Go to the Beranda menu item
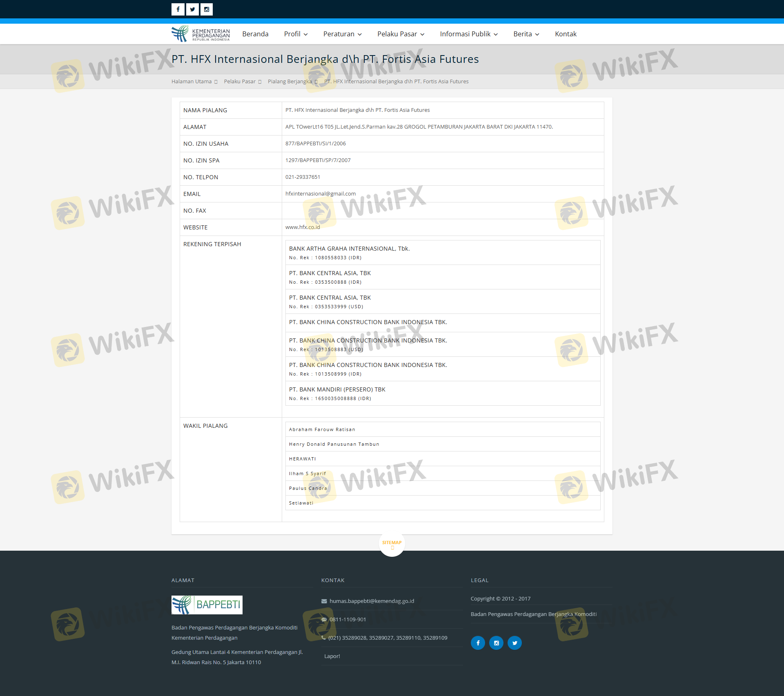 [255, 34]
